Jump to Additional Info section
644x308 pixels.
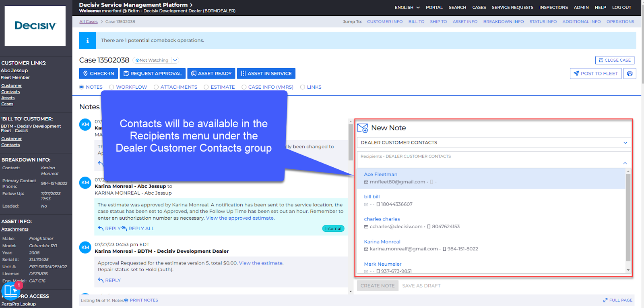(x=582, y=22)
